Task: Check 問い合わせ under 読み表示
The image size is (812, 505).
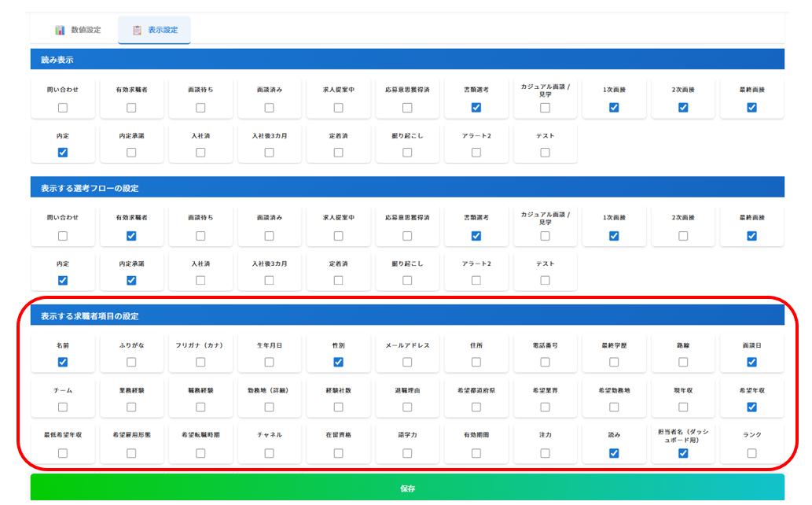Action: click(63, 107)
